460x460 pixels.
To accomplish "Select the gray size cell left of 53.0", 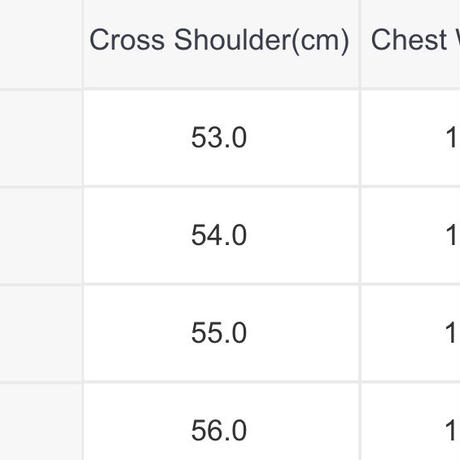I will [41, 138].
